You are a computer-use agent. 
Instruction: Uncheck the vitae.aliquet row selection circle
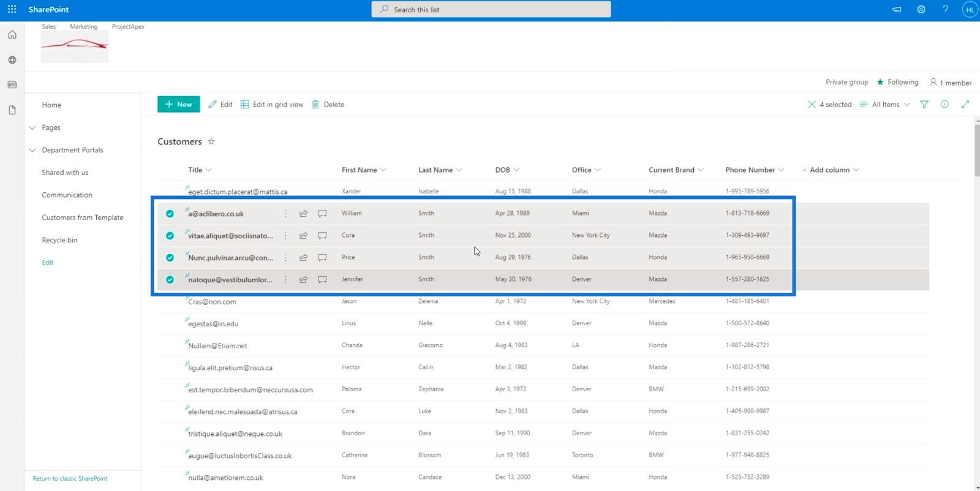click(170, 236)
